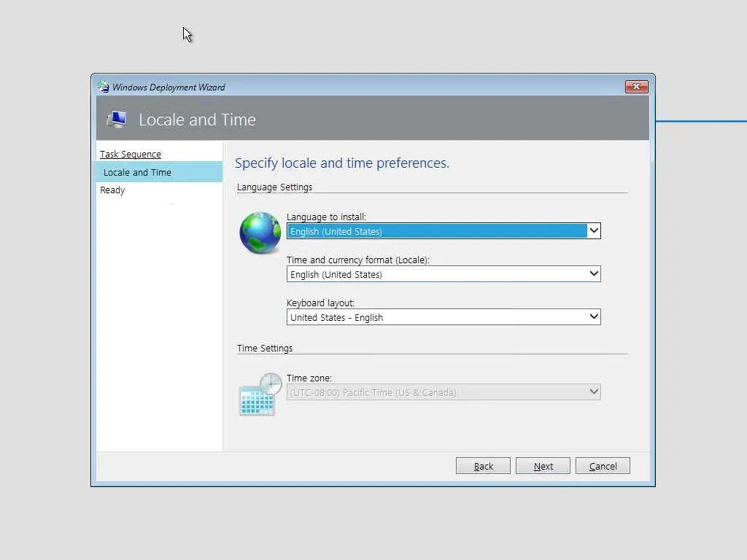Click the Cancel button
Viewport: 747px width, 560px height.
pyautogui.click(x=603, y=466)
